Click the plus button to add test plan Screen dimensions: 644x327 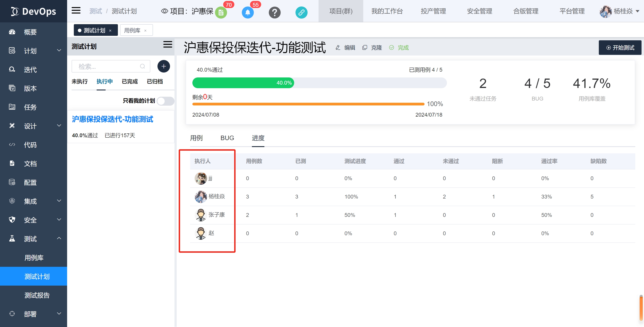tap(164, 66)
